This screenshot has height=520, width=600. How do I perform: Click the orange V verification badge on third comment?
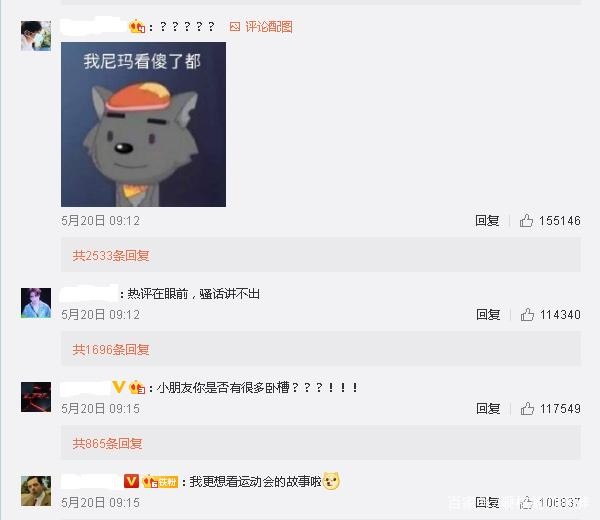(x=119, y=387)
